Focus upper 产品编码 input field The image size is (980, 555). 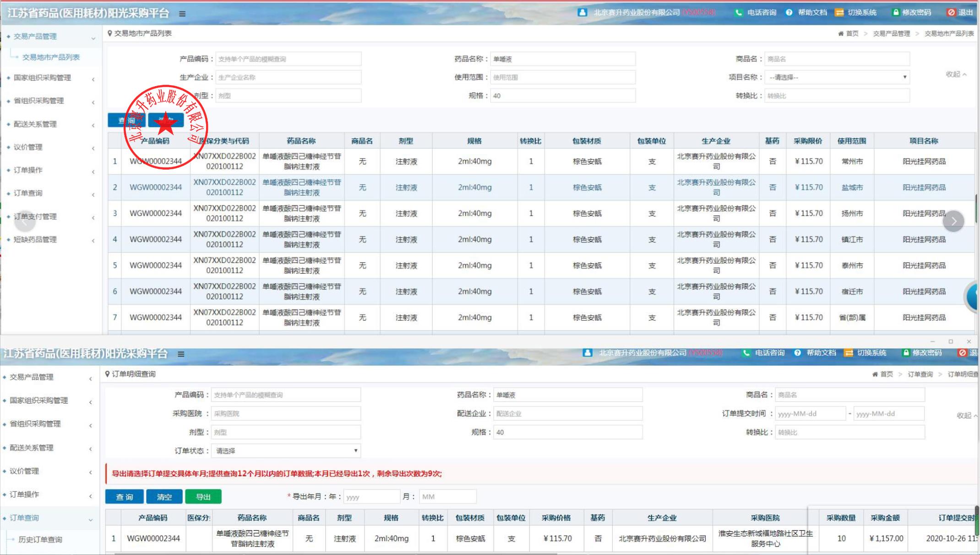click(288, 59)
